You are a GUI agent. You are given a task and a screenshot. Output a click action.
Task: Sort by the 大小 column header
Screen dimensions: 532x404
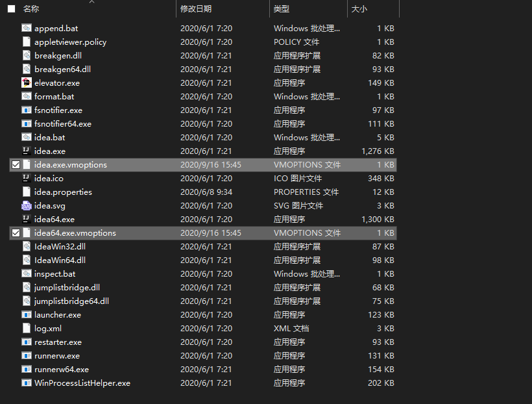[x=359, y=9]
